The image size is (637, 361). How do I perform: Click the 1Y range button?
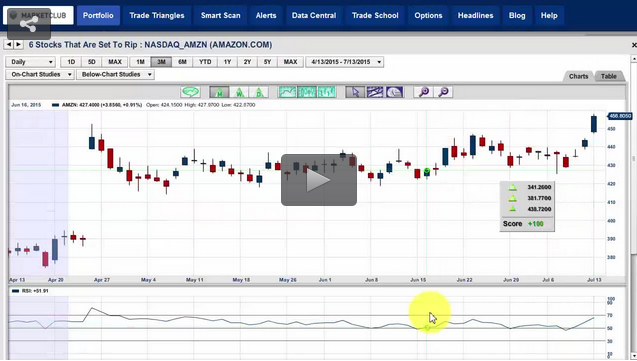(x=227, y=62)
